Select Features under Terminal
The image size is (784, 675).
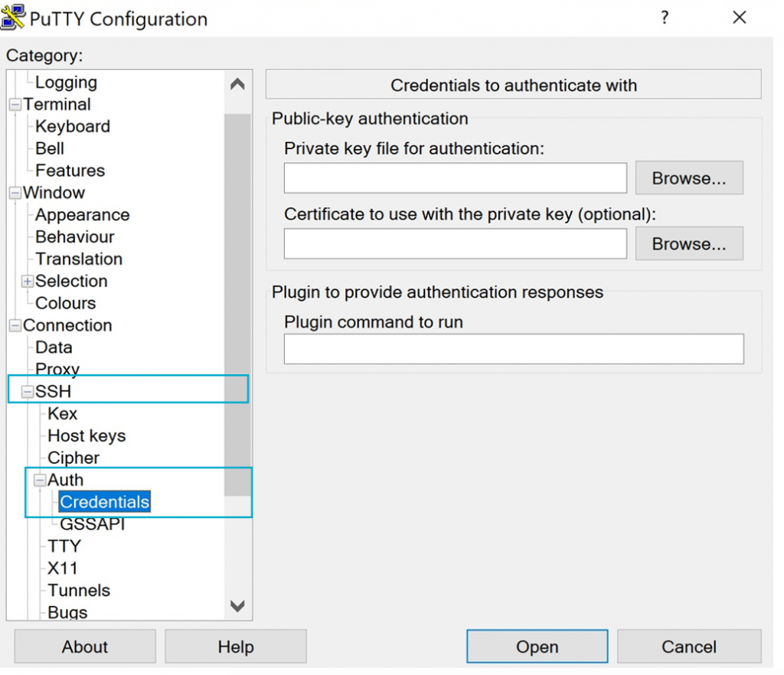pos(70,171)
